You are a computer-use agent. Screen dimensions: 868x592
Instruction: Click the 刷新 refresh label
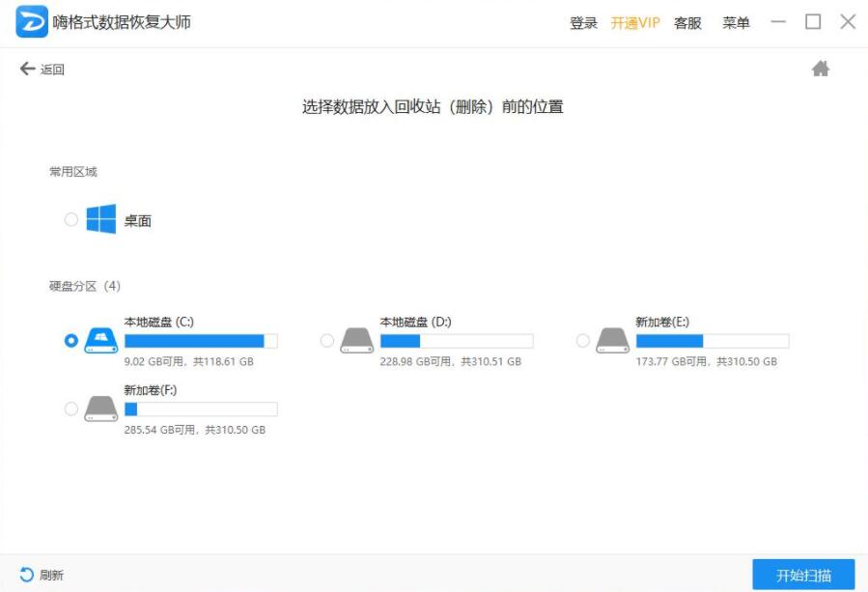coord(51,575)
